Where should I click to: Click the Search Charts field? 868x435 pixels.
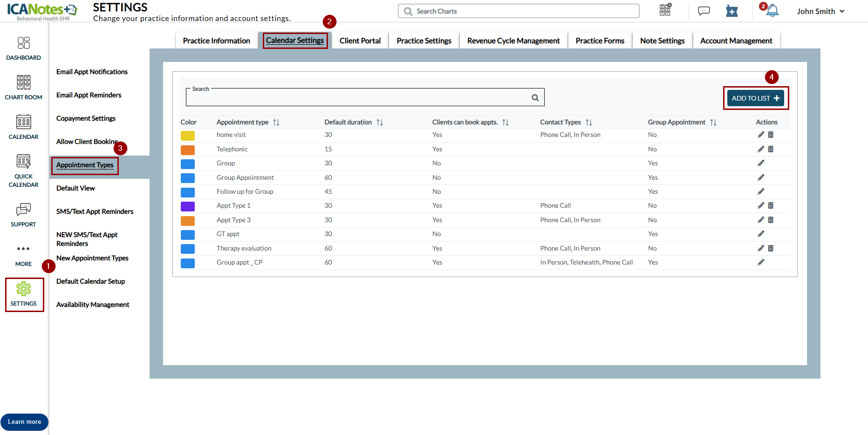(x=519, y=11)
